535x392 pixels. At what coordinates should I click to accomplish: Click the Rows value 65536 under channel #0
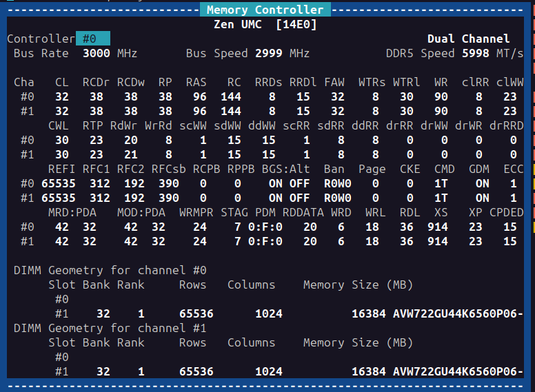pyautogui.click(x=196, y=314)
